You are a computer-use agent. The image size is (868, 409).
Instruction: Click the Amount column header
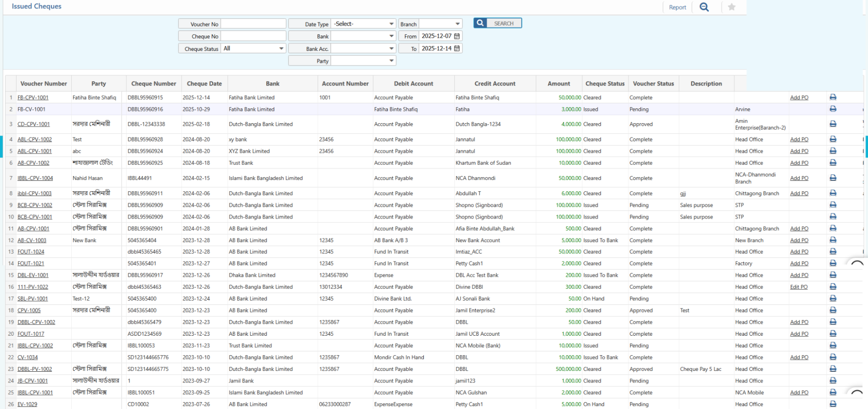[558, 84]
